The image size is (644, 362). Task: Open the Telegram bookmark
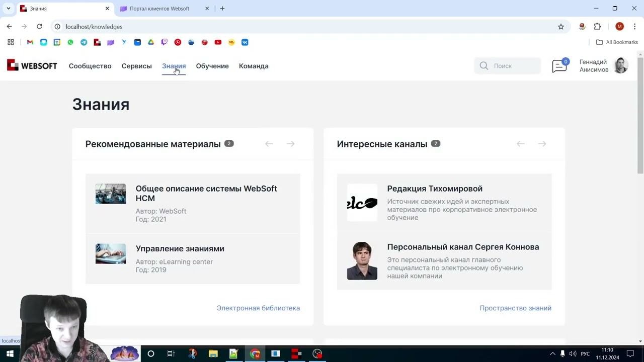84,42
